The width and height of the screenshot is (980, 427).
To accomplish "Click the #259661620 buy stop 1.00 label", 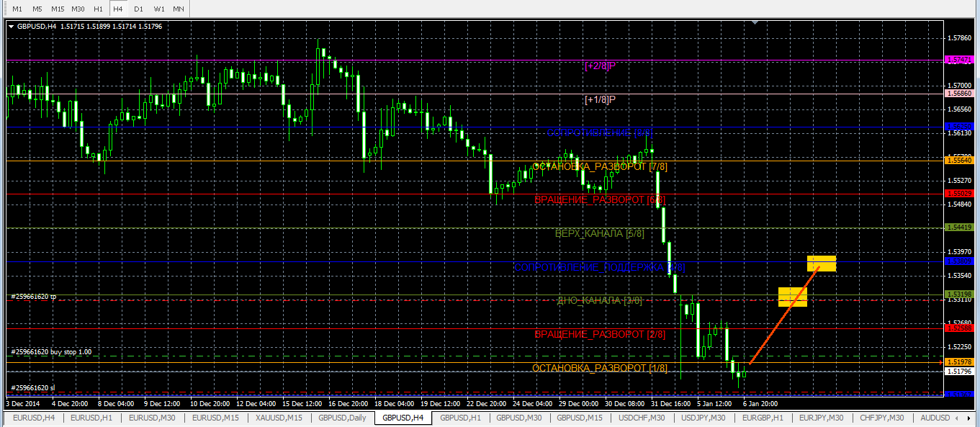I will [x=51, y=352].
